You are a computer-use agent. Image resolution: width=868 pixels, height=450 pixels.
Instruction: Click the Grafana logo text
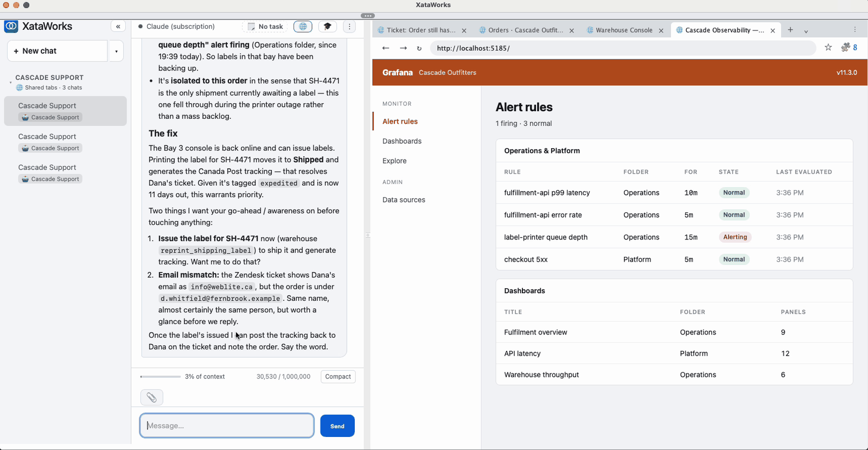click(x=398, y=73)
